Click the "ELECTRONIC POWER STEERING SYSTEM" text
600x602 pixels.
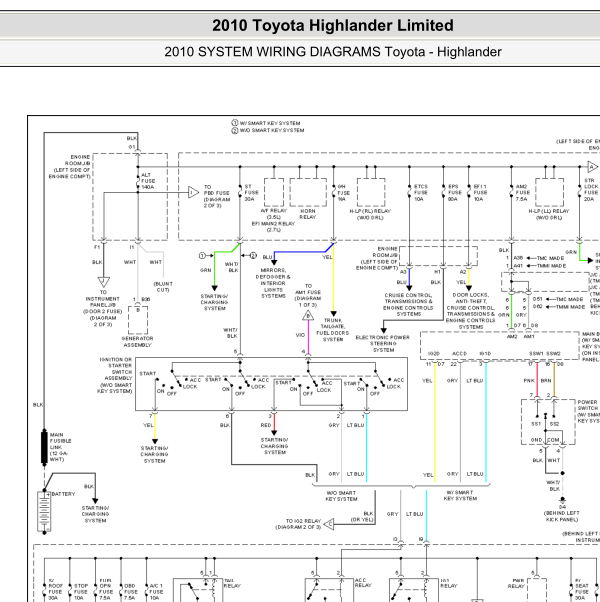[383, 344]
